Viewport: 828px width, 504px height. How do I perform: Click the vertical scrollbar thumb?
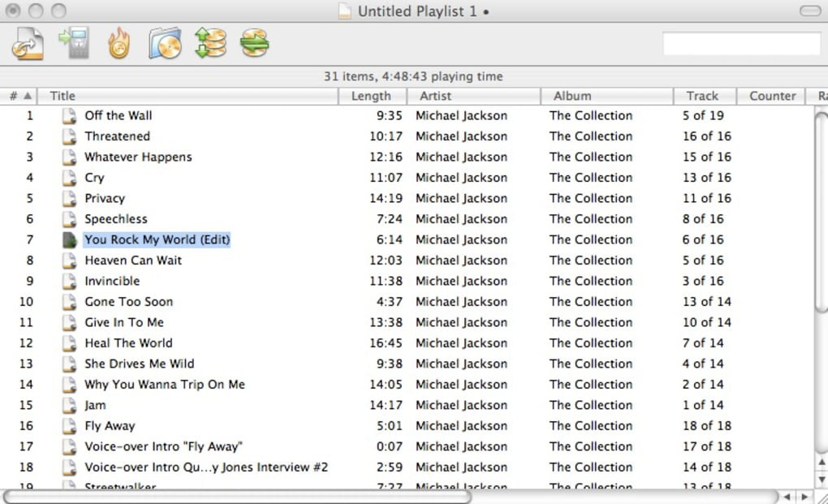pos(822,212)
